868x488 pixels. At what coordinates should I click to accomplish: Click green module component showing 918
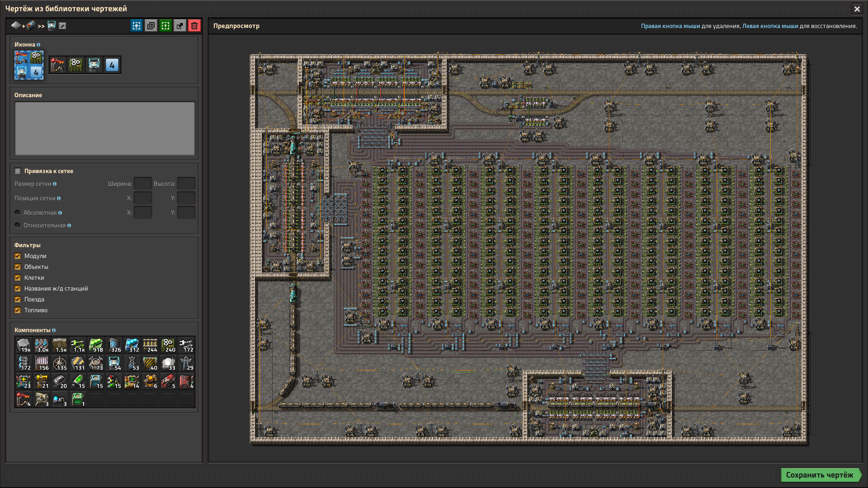96,345
